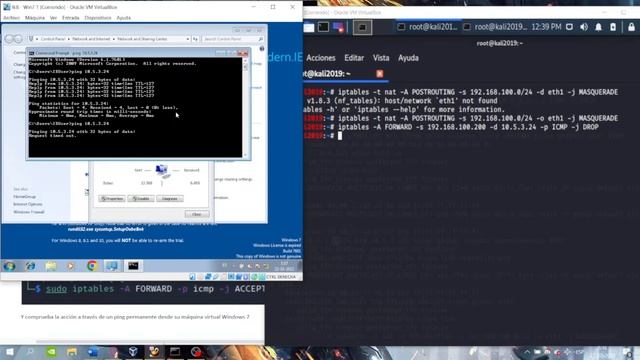
Task: Open the Editar menu in Kali terminal
Action: (354, 58)
